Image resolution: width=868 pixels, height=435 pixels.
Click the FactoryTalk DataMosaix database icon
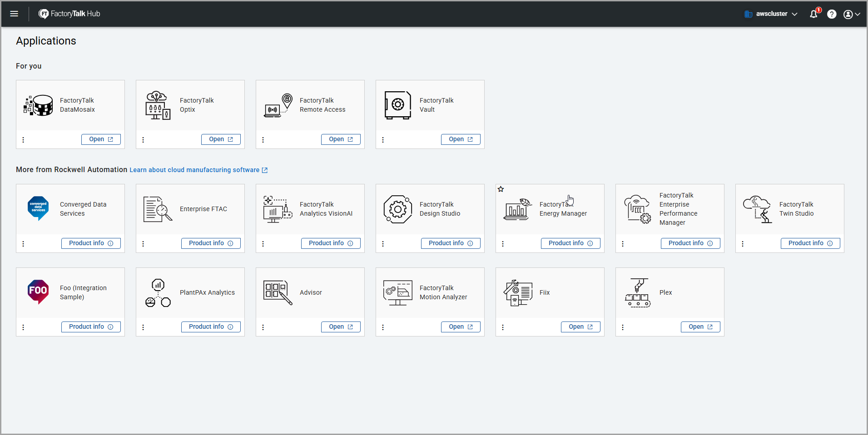click(39, 105)
